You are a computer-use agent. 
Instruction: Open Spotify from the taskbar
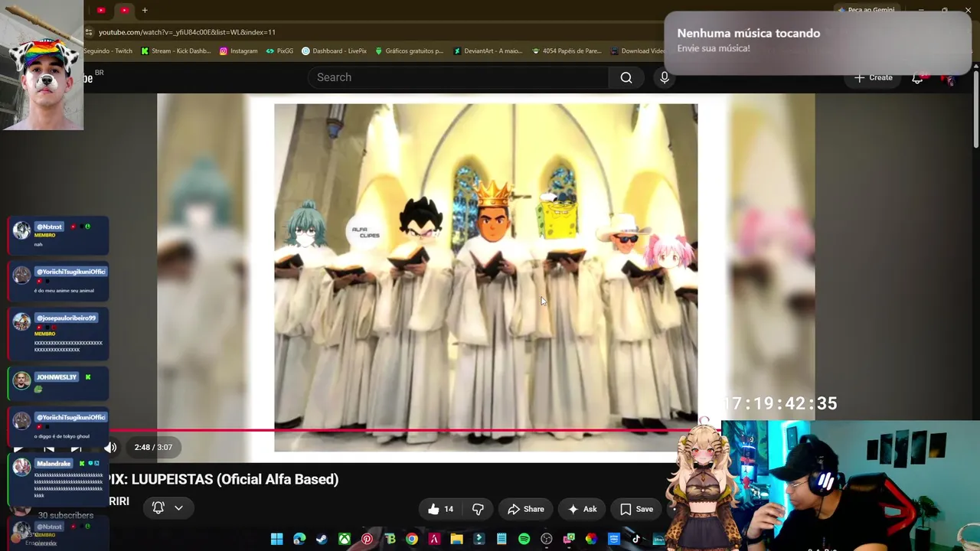[x=524, y=539]
